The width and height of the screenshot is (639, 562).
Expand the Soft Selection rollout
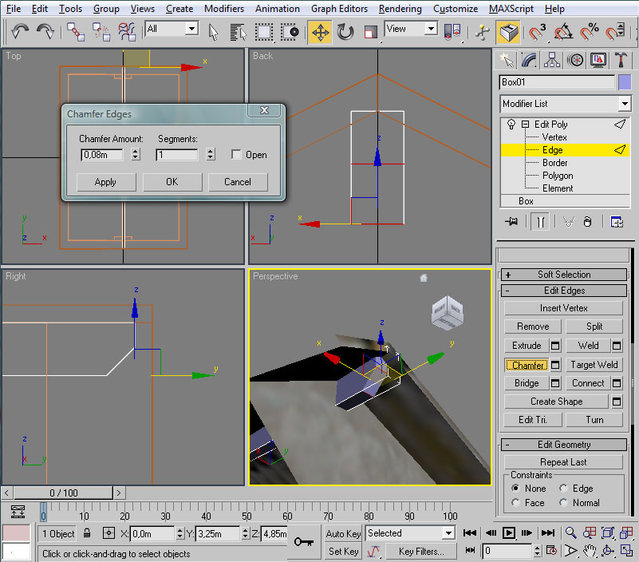pos(564,274)
